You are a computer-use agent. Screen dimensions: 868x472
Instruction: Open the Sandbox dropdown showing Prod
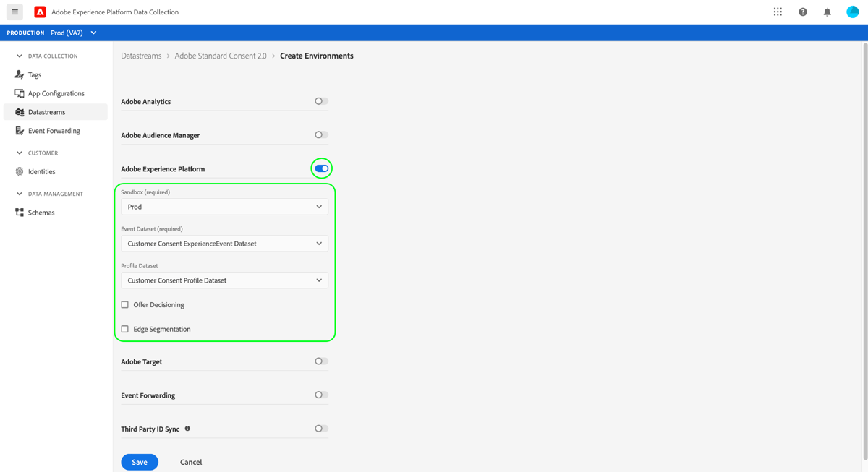tap(224, 207)
